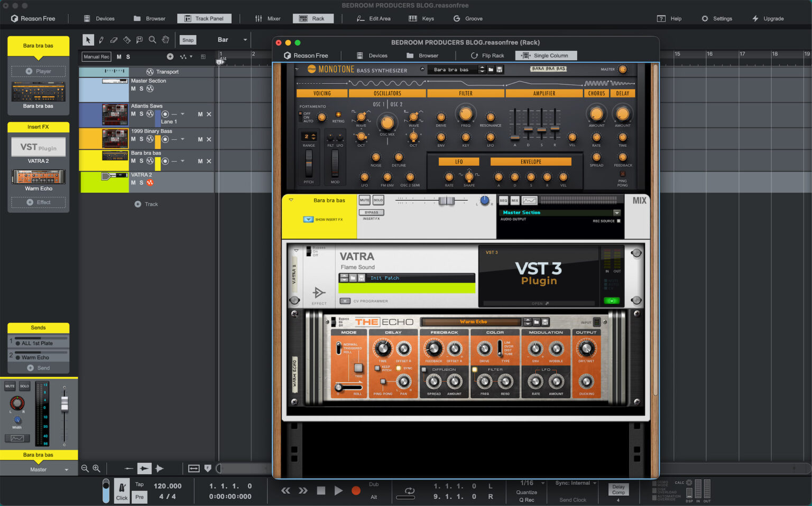Zoom in horizontally in sequencer
Screen dimensions: 812x506
(96, 468)
